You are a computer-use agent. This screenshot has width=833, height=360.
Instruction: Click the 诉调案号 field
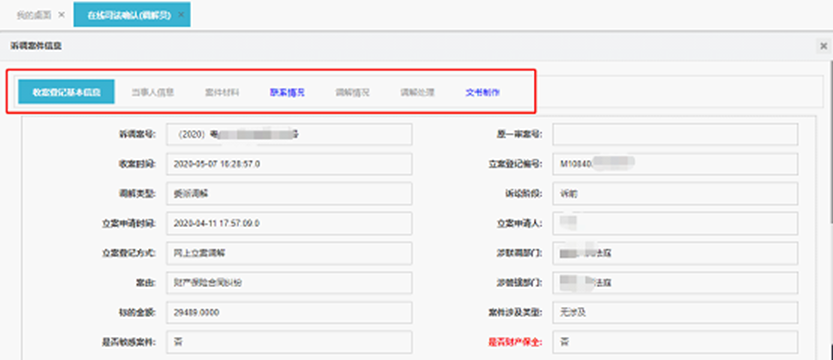click(289, 134)
